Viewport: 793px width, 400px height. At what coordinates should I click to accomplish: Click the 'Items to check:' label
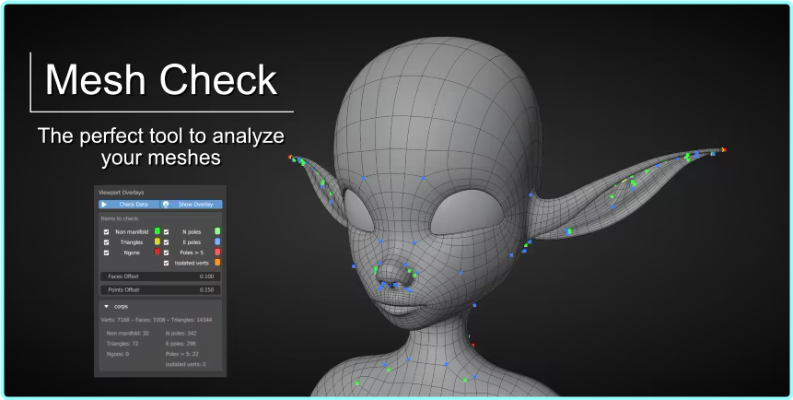120,218
